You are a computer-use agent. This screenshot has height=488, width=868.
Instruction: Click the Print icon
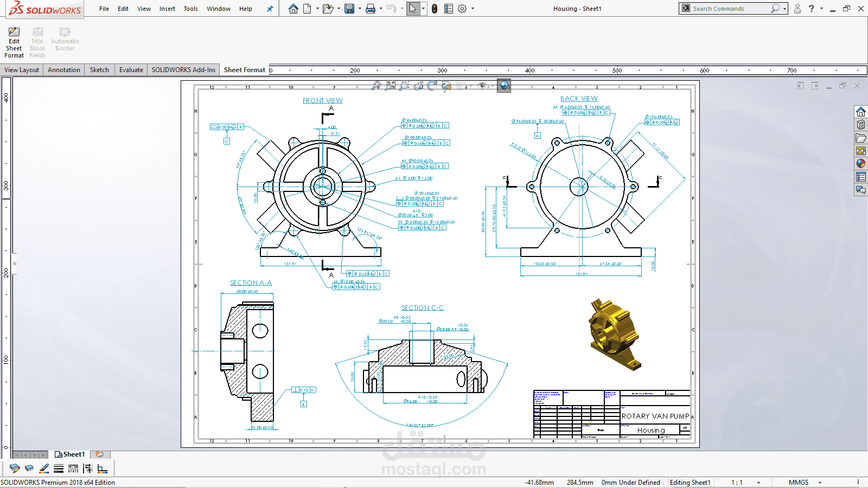coord(371,9)
